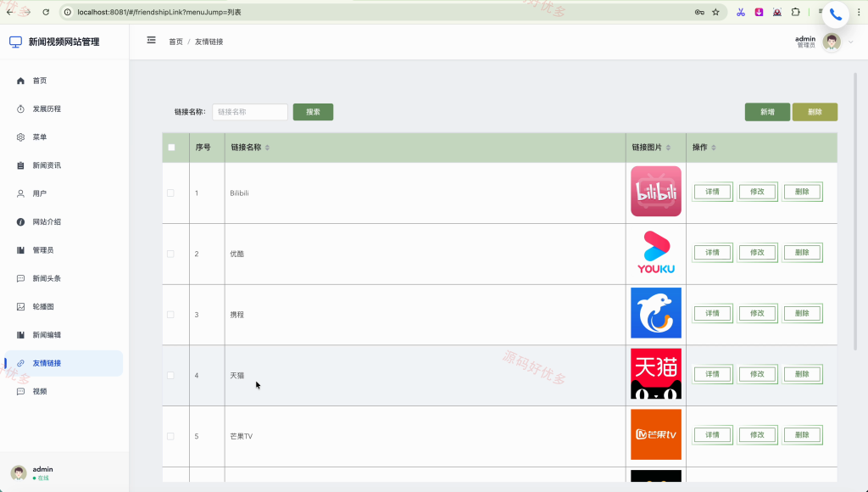
Task: Click the browser back arrow
Action: 9,12
